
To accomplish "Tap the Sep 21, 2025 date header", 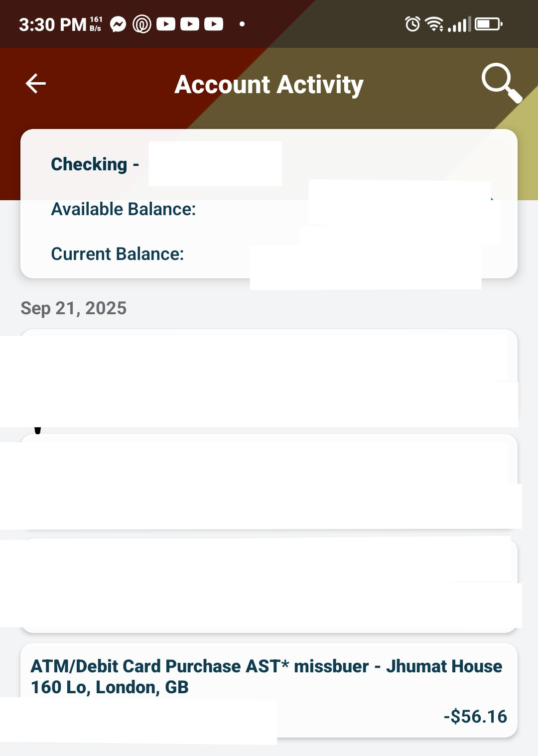I will (74, 308).
